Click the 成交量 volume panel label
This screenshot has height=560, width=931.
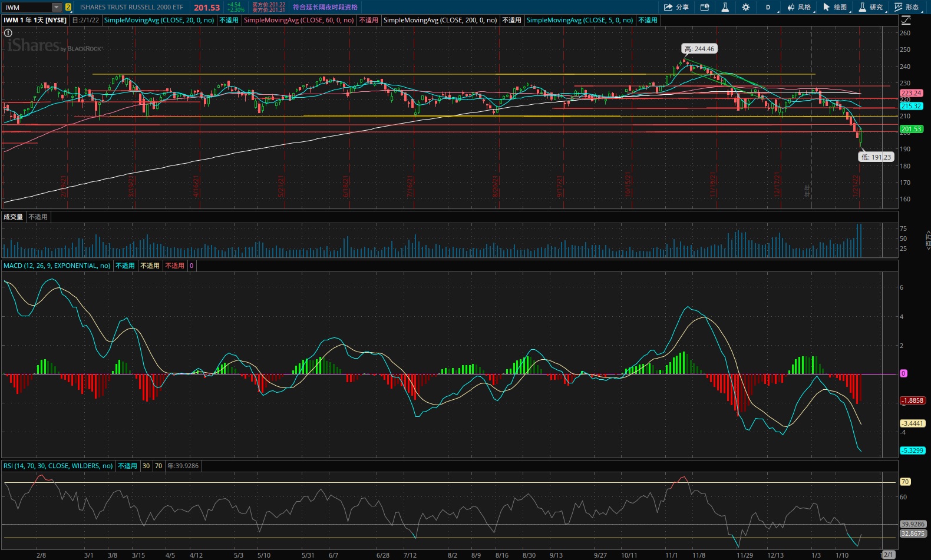tap(13, 217)
